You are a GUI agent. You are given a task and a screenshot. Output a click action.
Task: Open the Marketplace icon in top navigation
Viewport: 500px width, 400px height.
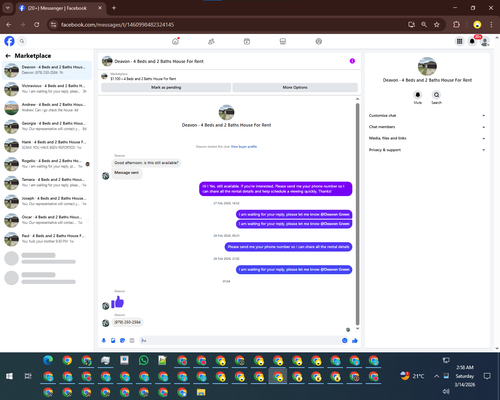click(x=283, y=41)
